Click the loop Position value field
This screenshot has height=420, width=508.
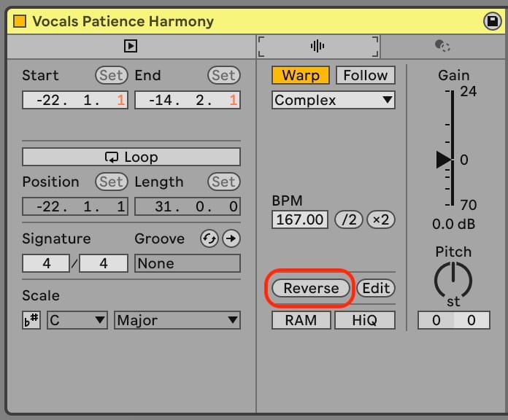(75, 206)
